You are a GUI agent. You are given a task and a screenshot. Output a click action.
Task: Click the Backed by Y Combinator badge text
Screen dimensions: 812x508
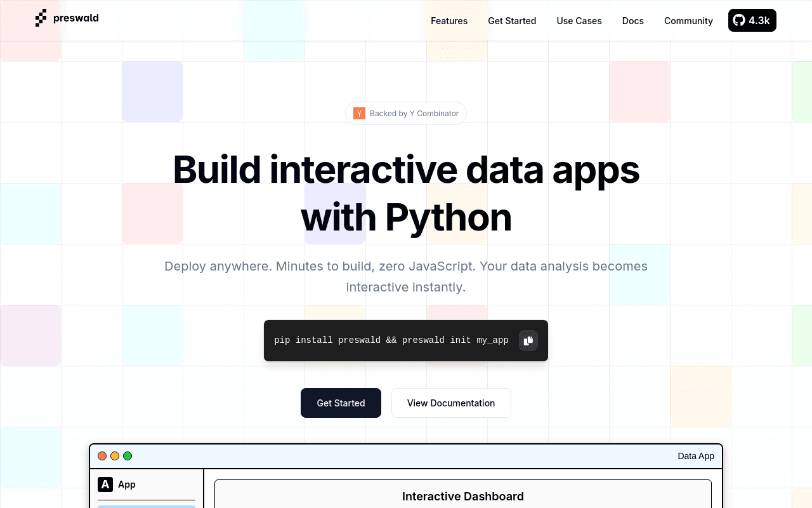(414, 114)
